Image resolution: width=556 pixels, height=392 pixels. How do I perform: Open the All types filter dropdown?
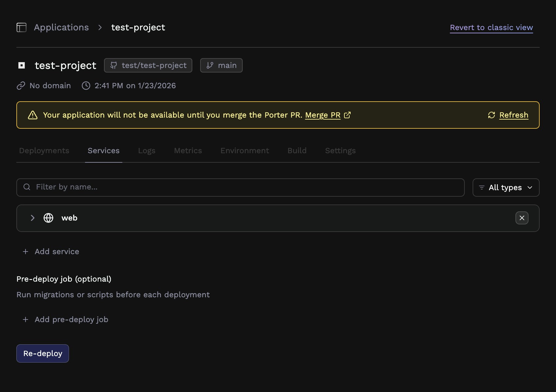point(506,188)
